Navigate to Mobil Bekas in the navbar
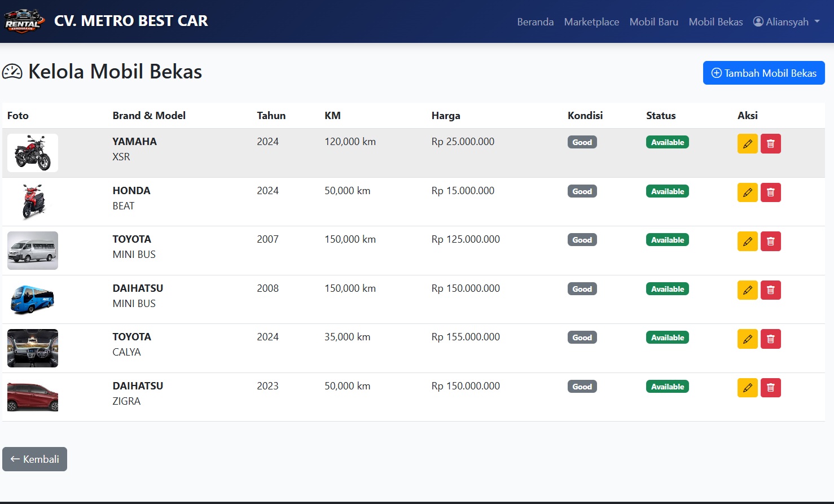 click(716, 21)
